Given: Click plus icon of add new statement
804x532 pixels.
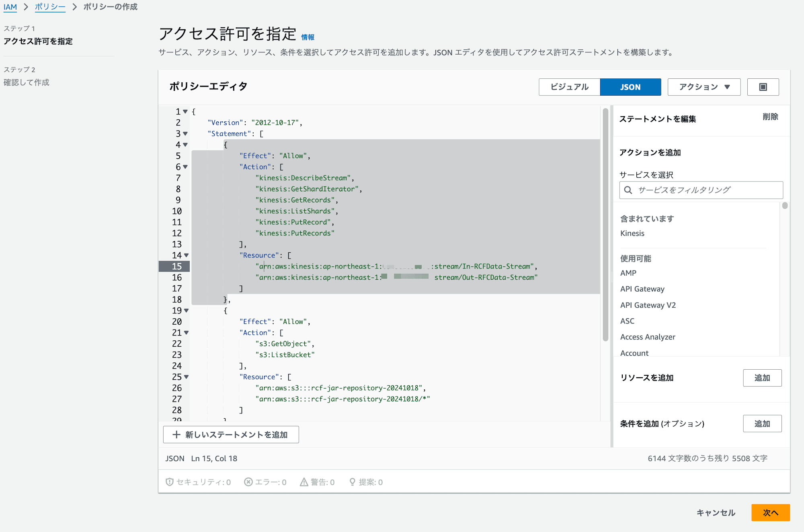Looking at the screenshot, I should coord(176,434).
